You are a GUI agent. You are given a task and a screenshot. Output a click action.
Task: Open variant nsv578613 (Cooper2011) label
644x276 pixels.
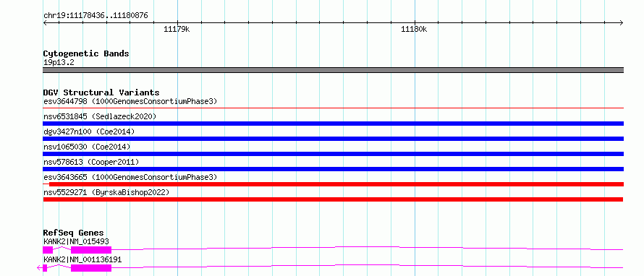click(91, 162)
